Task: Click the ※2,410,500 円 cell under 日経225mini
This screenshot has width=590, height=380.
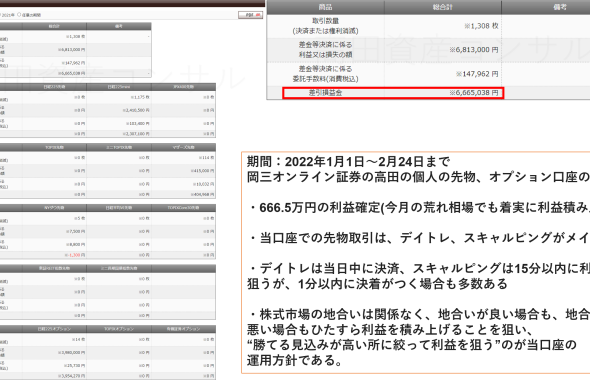Action: click(136, 110)
